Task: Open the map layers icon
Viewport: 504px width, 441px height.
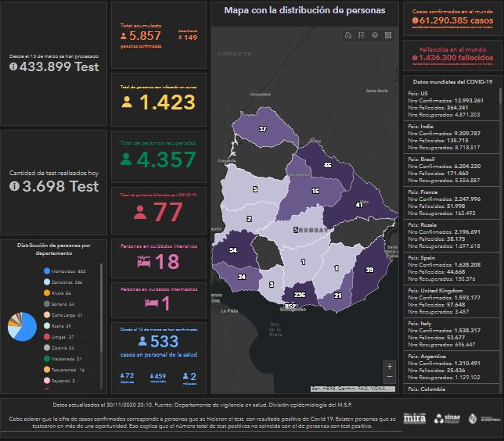Action: tap(375, 35)
